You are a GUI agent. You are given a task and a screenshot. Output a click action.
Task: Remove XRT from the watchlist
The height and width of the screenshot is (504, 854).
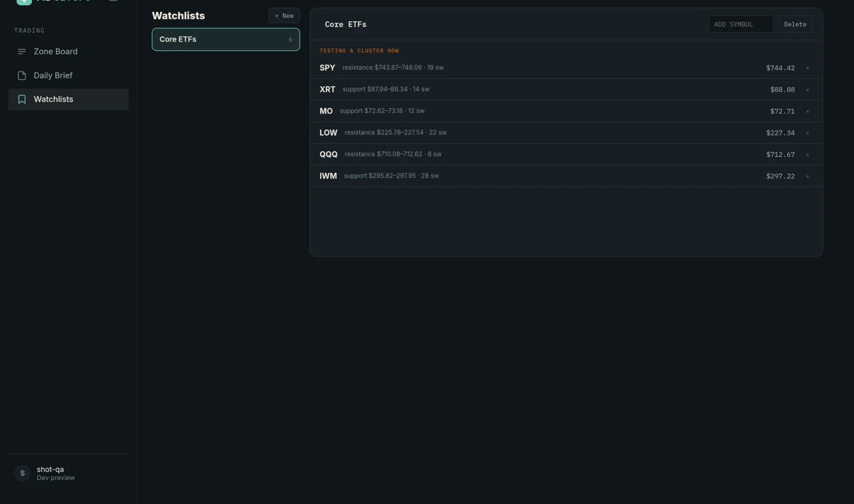point(808,90)
